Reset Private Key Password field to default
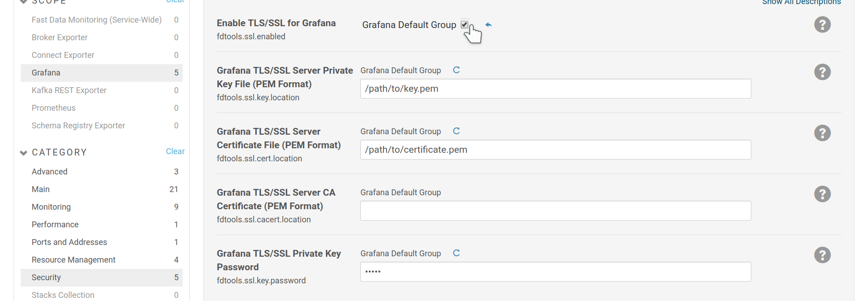Screen dimensions: 868x301 pos(456,253)
